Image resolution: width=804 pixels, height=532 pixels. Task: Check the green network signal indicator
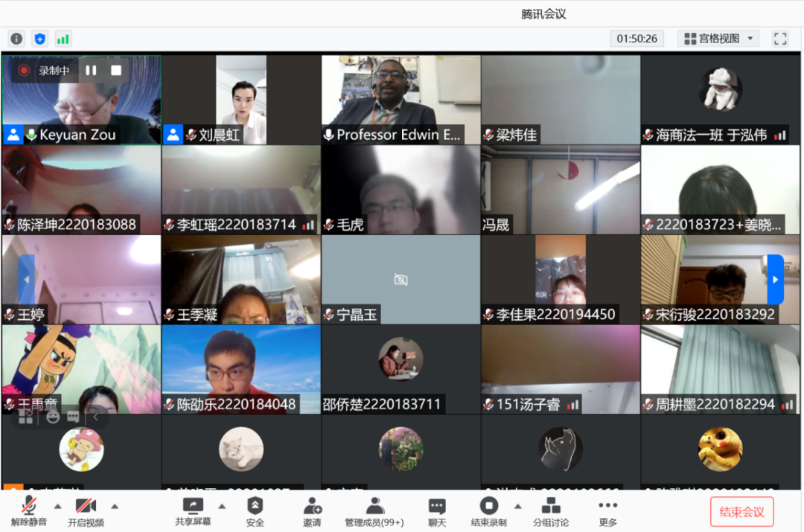pos(63,39)
